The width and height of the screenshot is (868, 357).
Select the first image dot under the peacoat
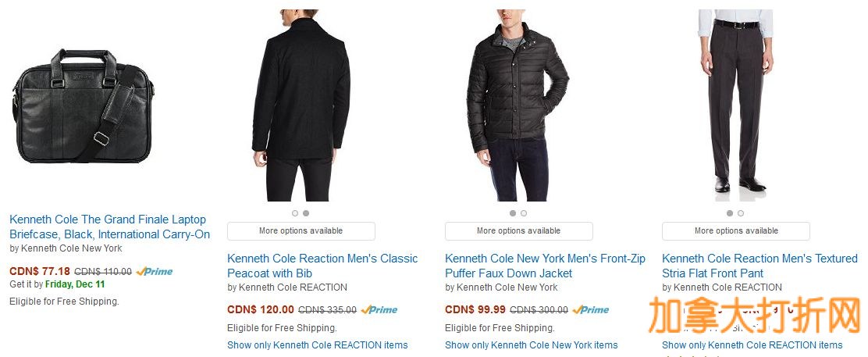coord(295,213)
